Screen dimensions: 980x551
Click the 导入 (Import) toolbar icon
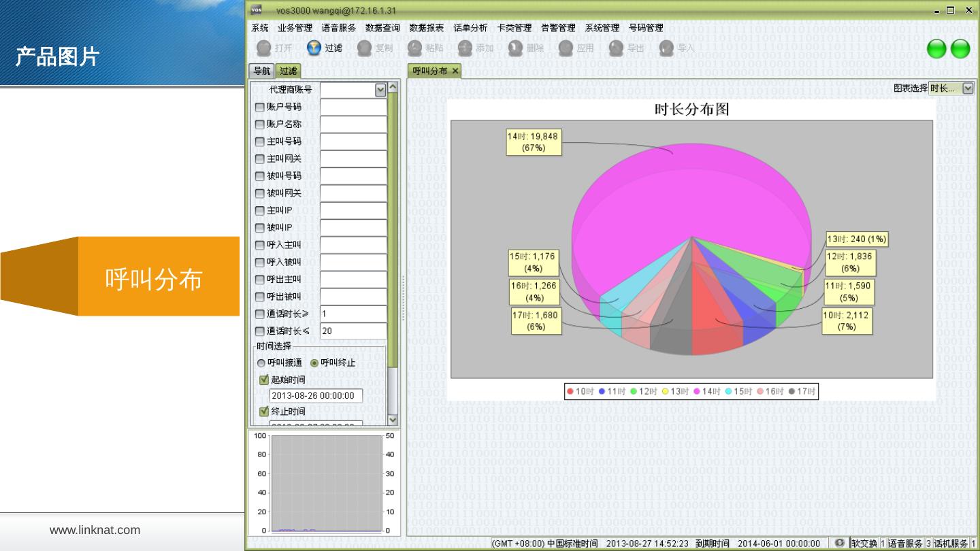point(667,48)
